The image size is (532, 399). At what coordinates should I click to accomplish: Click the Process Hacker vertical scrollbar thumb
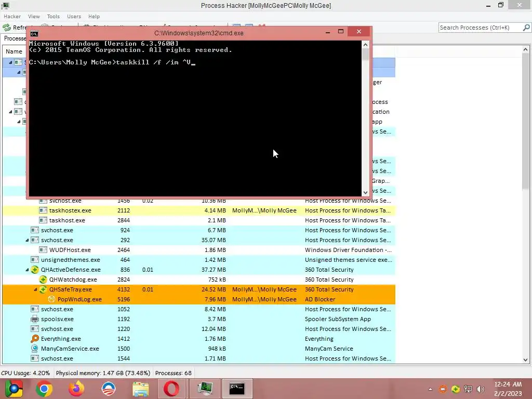(x=526, y=122)
